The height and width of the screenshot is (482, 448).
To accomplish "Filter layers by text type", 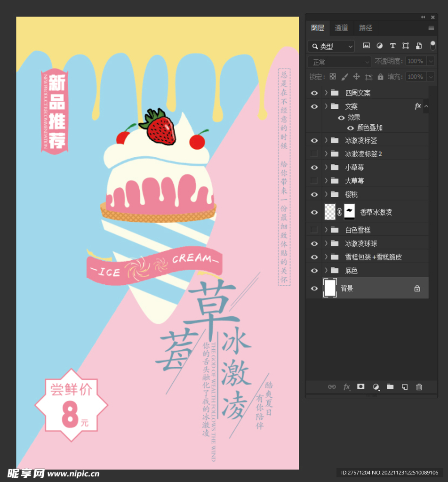I will (x=393, y=46).
